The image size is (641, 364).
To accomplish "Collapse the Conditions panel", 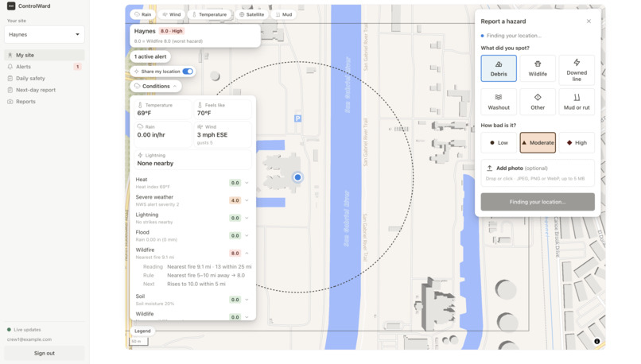I will coord(156,86).
